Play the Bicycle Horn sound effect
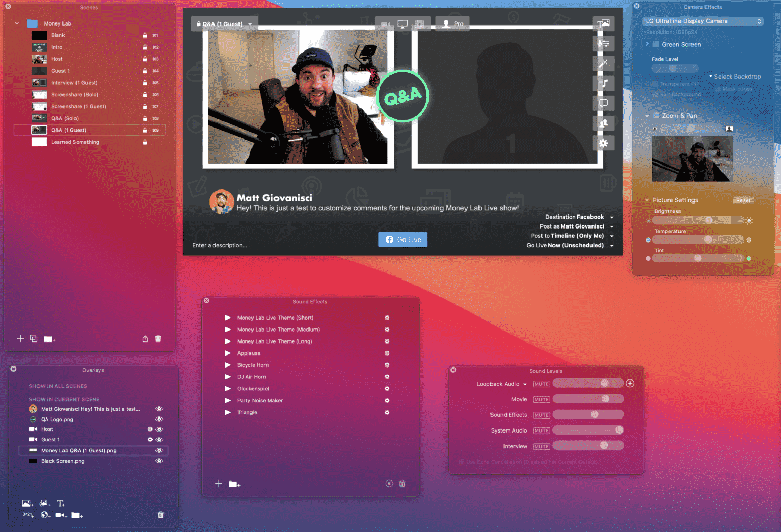 point(228,365)
